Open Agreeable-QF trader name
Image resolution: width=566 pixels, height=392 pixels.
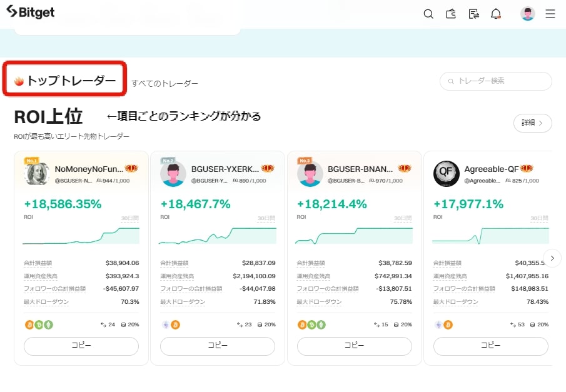492,169
